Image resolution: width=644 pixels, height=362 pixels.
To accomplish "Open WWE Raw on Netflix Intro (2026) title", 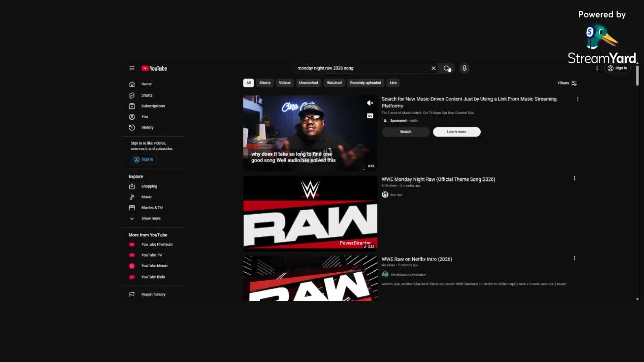I will 417,259.
